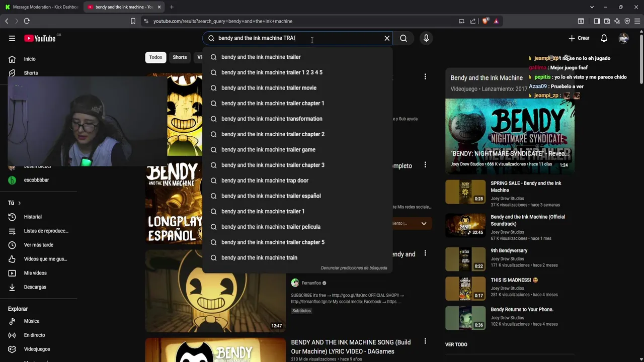
Task: Open Bendy Returns to Your Phone video
Action: [522, 309]
